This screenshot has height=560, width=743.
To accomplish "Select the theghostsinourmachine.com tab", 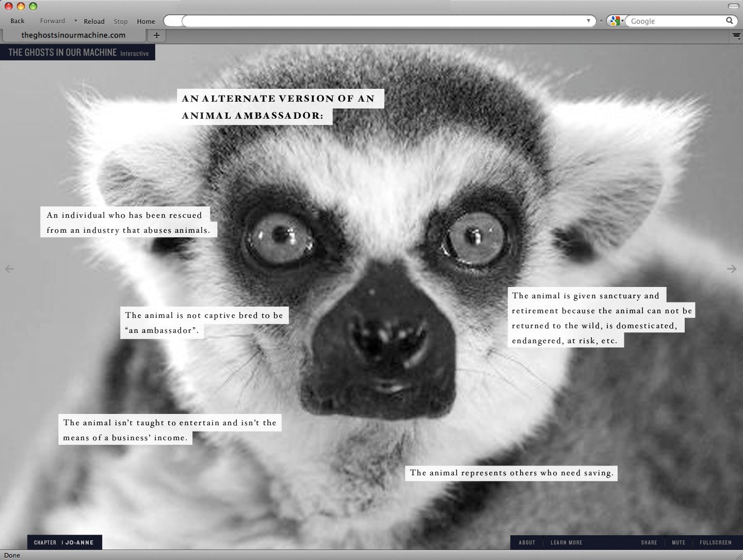I will (73, 35).
